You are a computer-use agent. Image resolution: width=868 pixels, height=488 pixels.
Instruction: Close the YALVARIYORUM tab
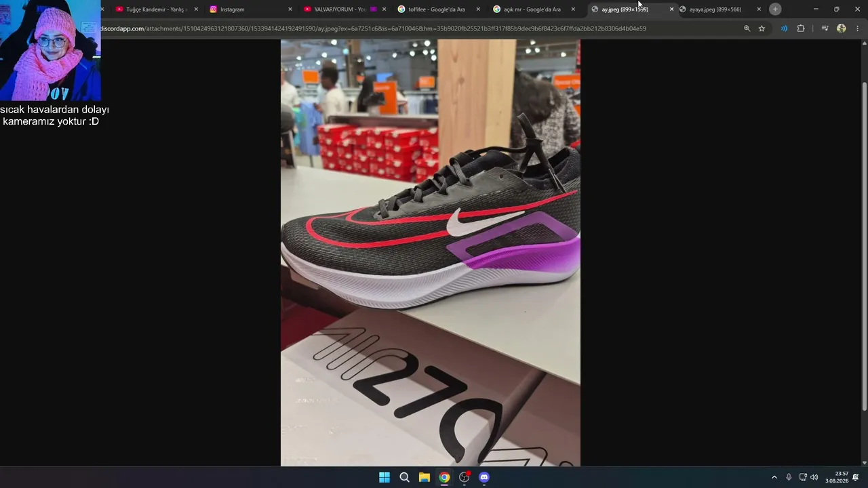384,9
